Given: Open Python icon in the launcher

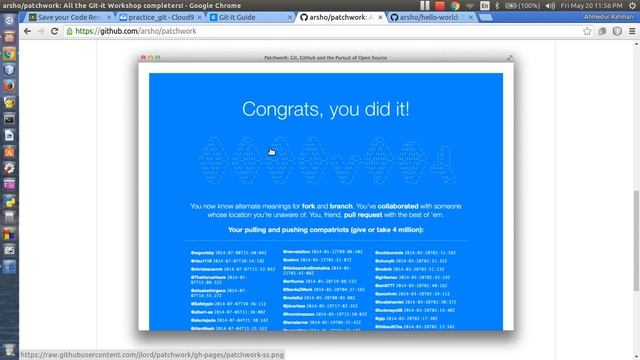Looking at the screenshot, I should pyautogui.click(x=9, y=201).
